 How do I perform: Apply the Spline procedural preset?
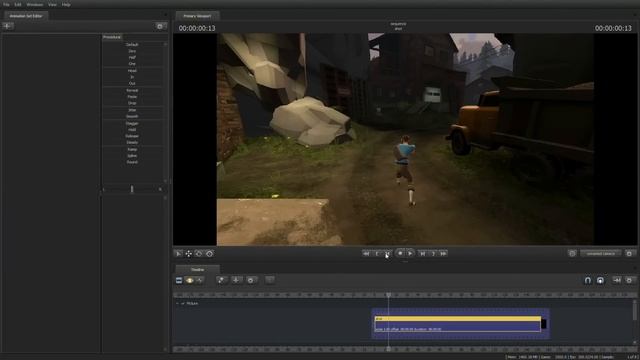click(132, 156)
